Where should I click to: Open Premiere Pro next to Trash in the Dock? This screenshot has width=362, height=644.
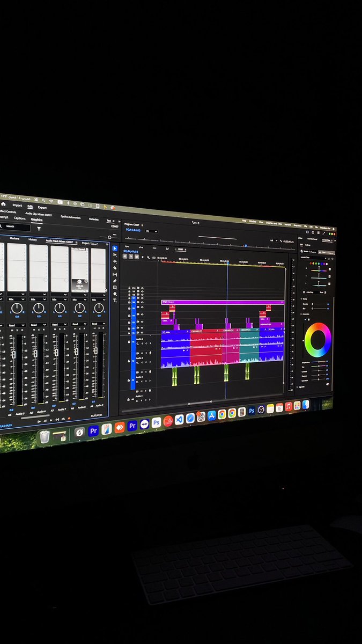(x=93, y=430)
